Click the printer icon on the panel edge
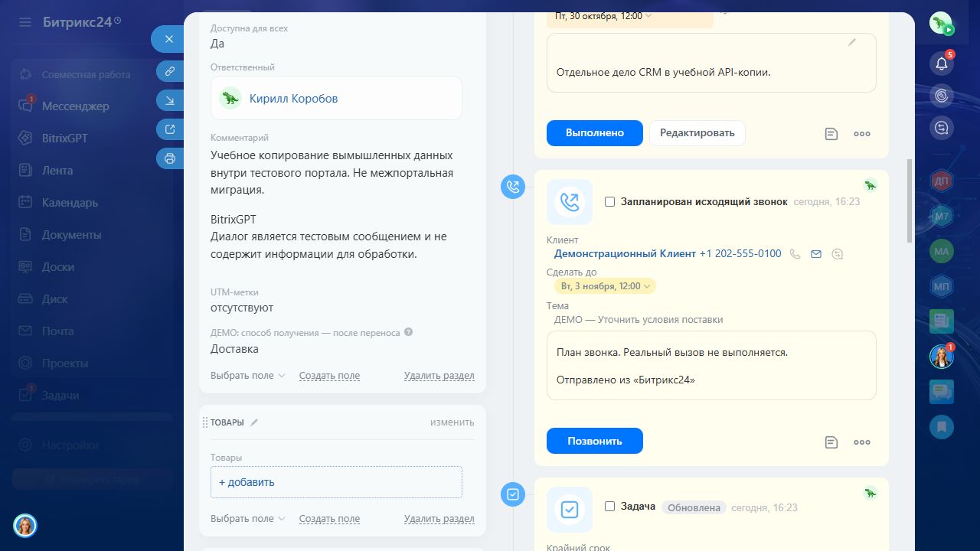The height and width of the screenshot is (551, 980). (x=170, y=158)
